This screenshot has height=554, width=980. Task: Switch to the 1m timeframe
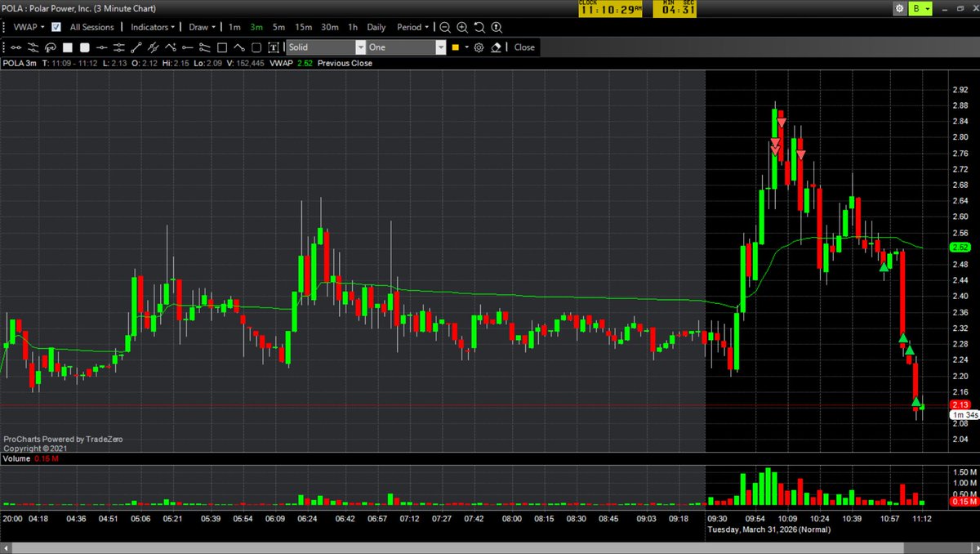point(234,27)
